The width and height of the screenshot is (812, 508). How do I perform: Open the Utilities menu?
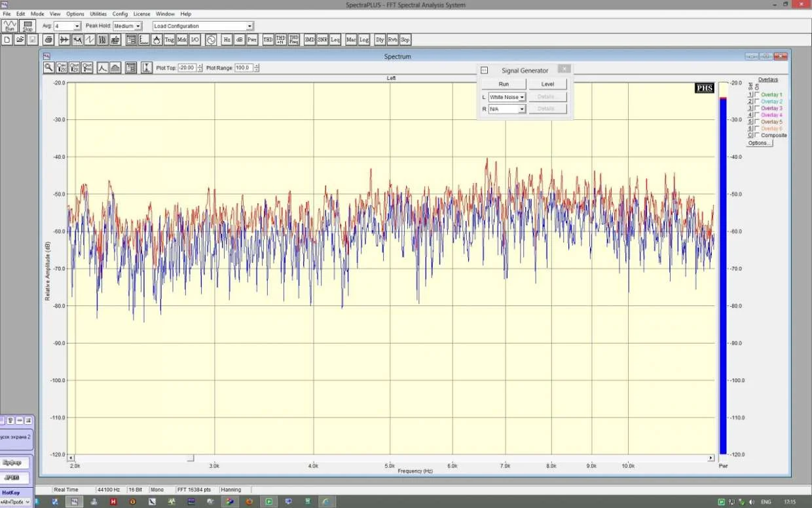[98, 14]
